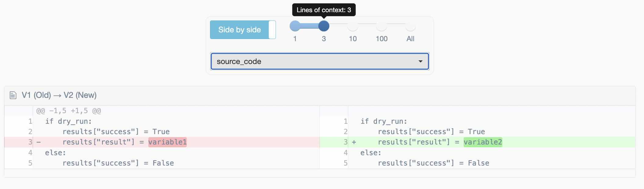
Task: Click the highlighted variable2 addition text
Action: click(483, 142)
